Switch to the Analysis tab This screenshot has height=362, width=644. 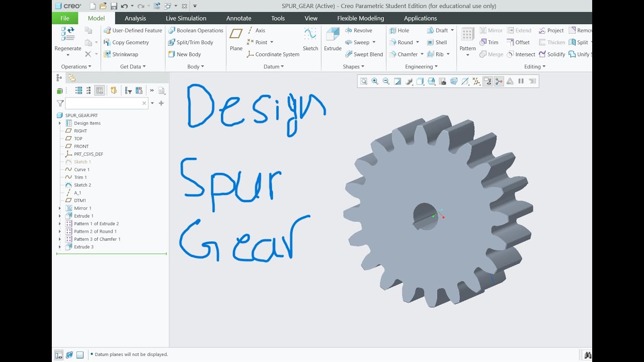[135, 18]
